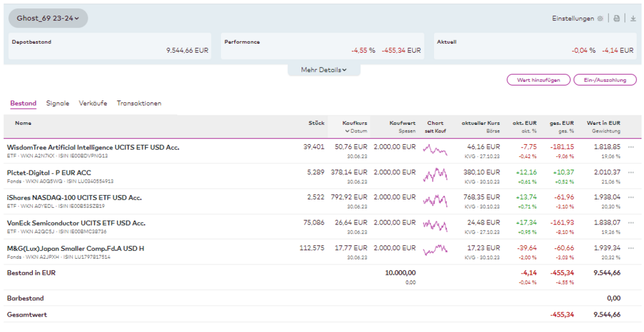Switch to the Verkäufe tab
644x332 pixels.
[x=93, y=103]
